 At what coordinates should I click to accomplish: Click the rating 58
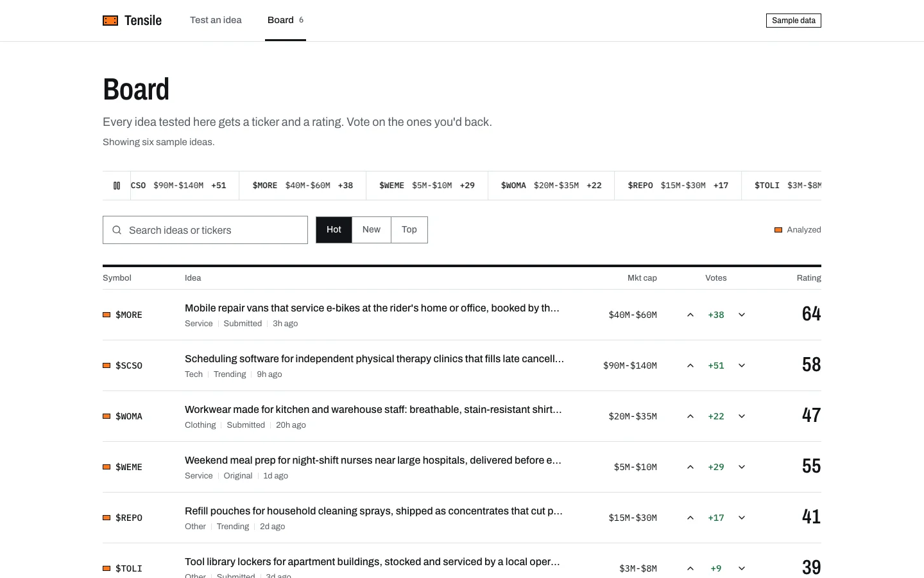tap(811, 364)
